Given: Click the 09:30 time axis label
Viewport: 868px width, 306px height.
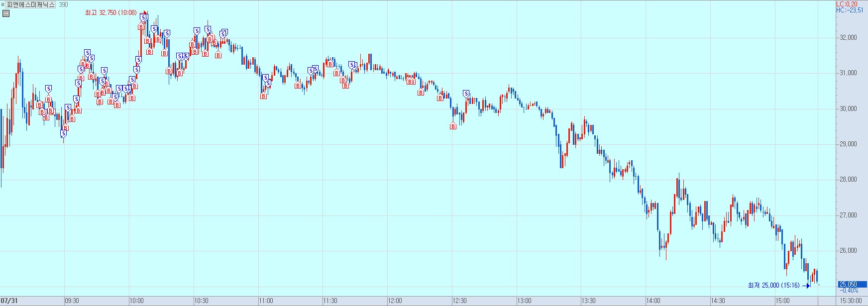Looking at the screenshot, I should 72,301.
